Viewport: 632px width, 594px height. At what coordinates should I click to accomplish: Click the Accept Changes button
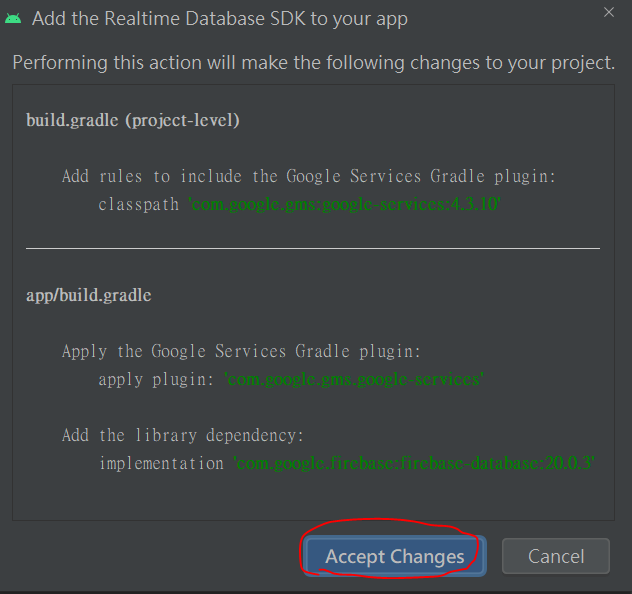pyautogui.click(x=395, y=556)
